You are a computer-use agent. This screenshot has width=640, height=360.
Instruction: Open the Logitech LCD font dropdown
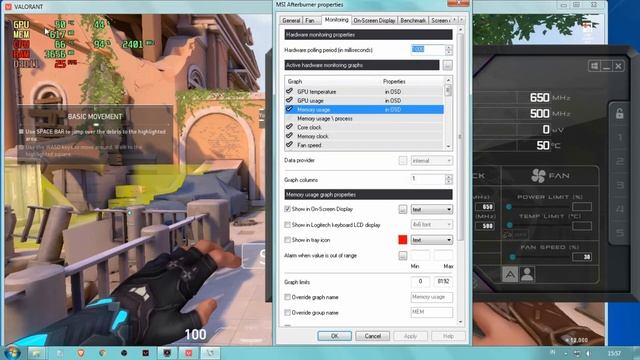[431, 224]
